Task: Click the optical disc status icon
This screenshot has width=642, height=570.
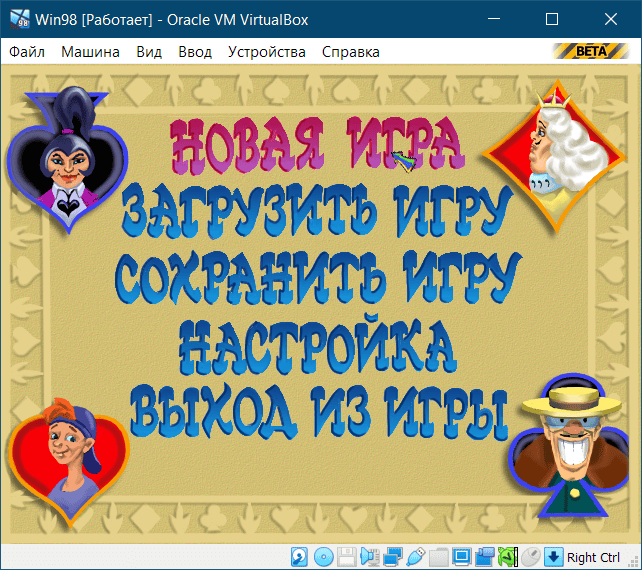Action: pyautogui.click(x=323, y=557)
